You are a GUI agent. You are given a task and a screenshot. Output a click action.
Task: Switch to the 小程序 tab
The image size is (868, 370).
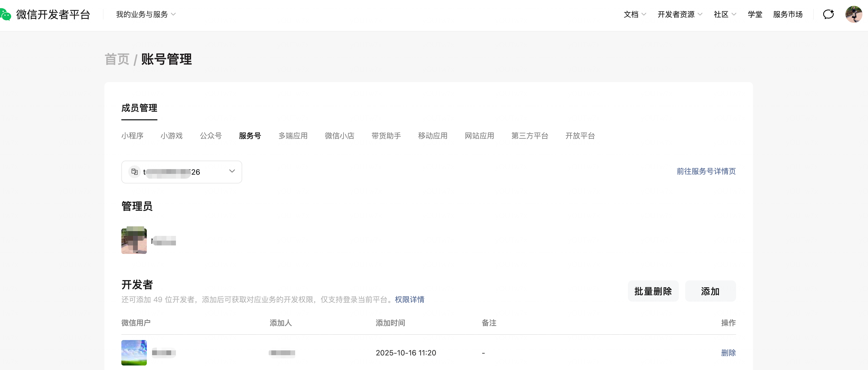pos(132,136)
